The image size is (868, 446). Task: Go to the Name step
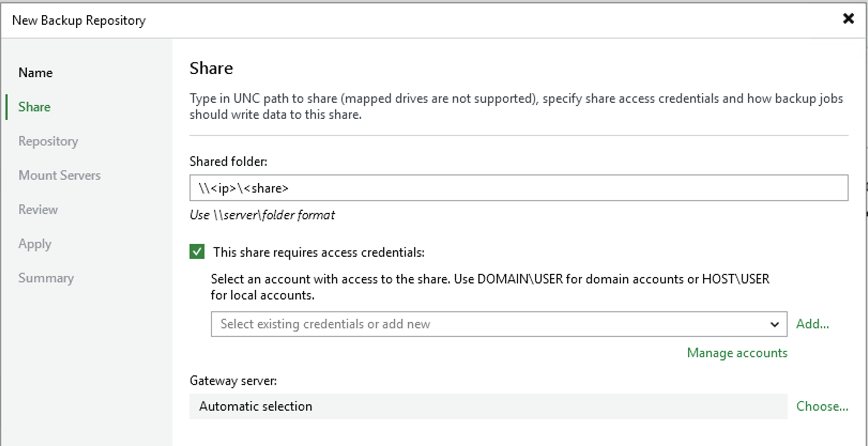(35, 73)
